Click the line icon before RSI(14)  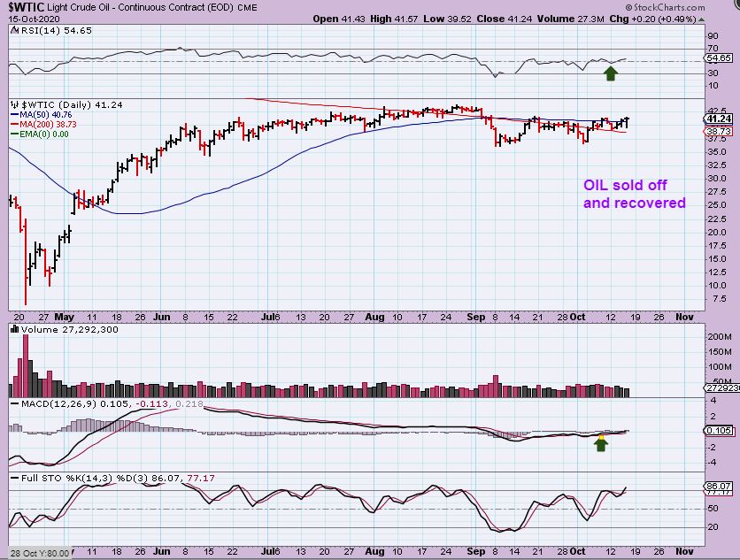(x=13, y=31)
